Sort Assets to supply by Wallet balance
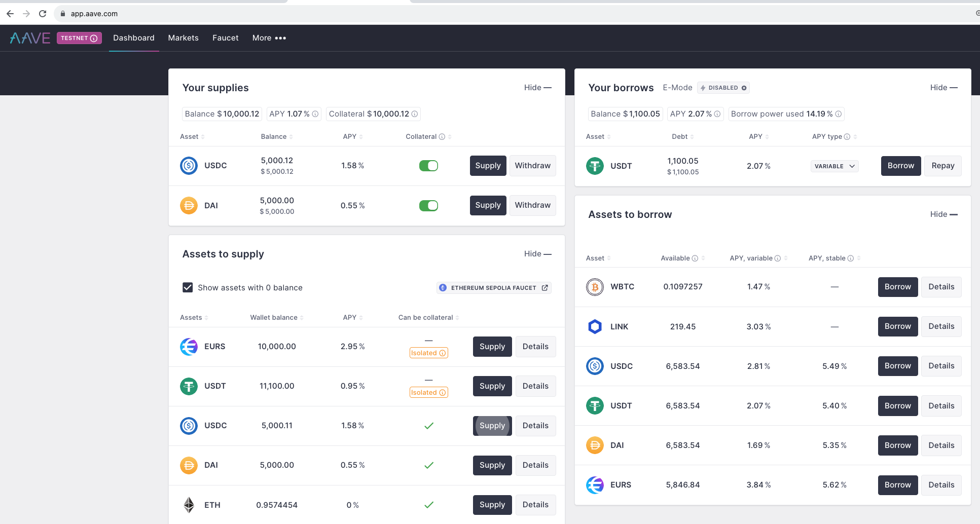This screenshot has width=980, height=524. (277, 318)
